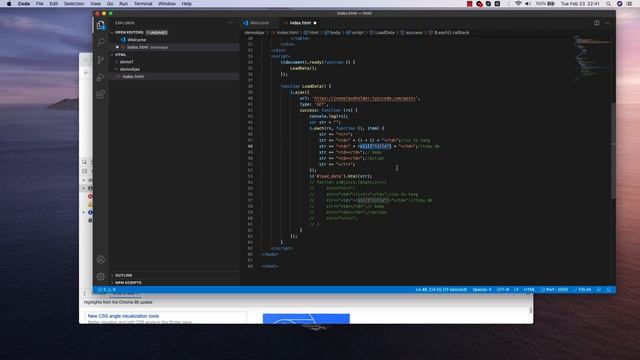Open the macOS Notification Center icon
640x360 pixels.
[629, 4]
